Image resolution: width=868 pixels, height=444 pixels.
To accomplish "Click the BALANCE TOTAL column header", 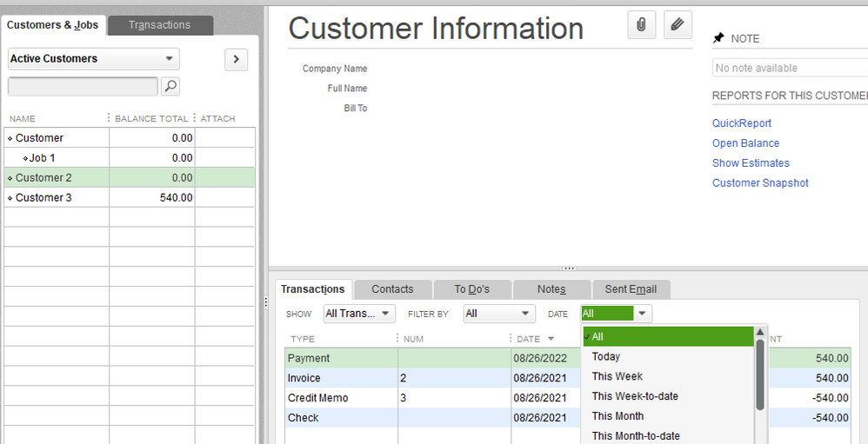I will [x=151, y=118].
